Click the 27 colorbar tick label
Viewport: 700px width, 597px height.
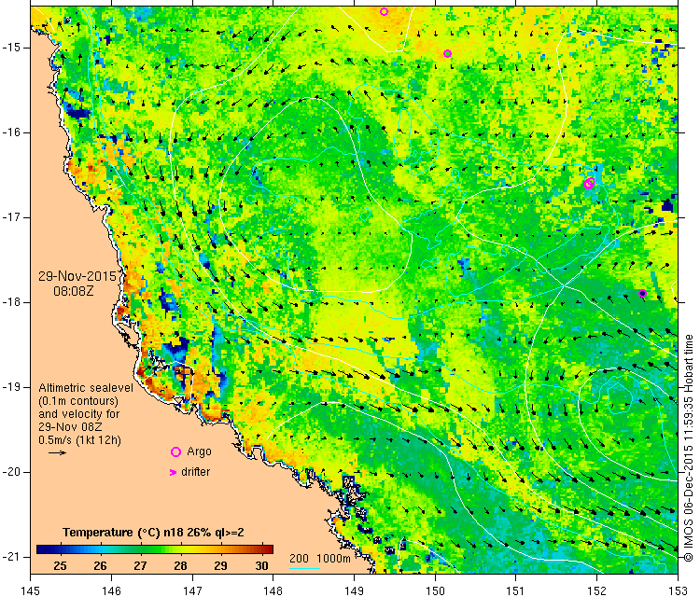140,566
